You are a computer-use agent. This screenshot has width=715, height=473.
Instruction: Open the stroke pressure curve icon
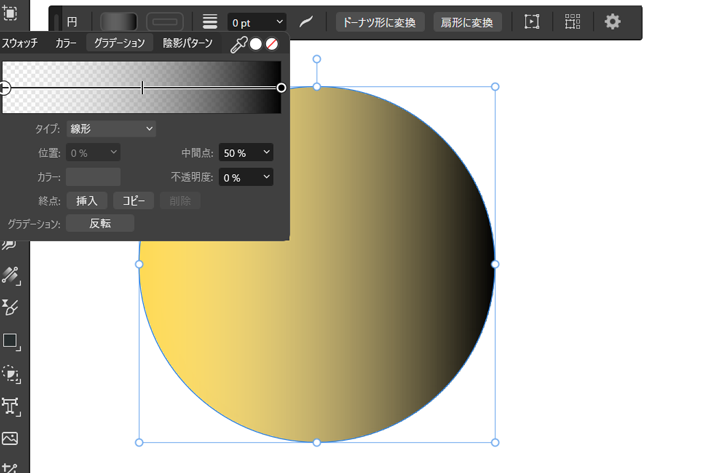(x=306, y=21)
